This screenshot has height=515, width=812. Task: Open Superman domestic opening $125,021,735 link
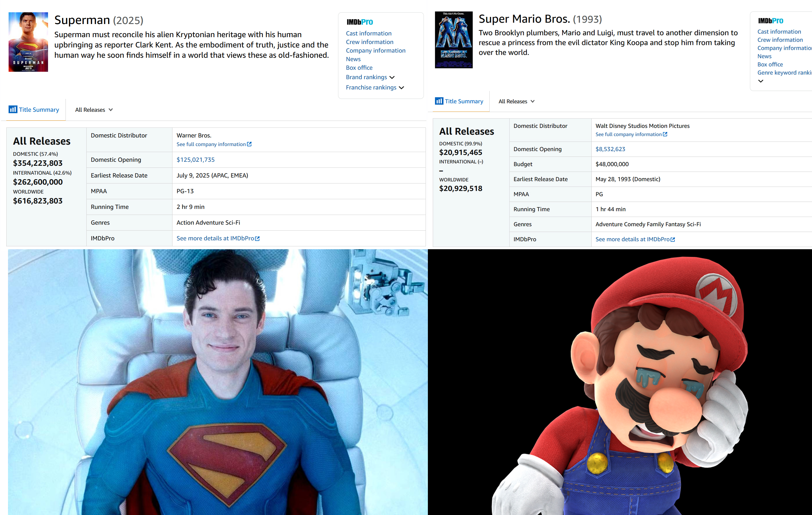(x=196, y=160)
